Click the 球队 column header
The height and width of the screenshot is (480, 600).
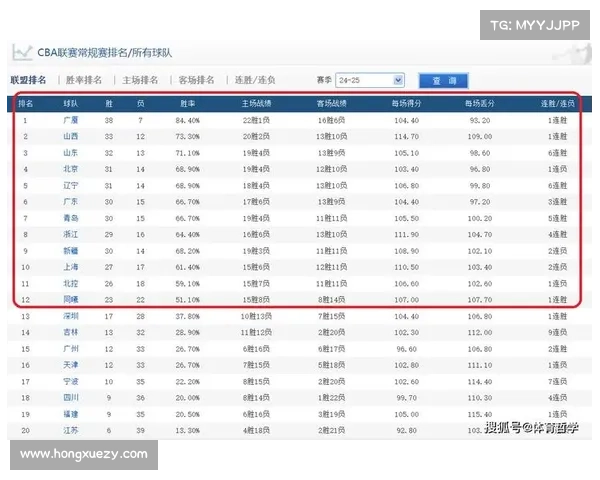click(71, 103)
